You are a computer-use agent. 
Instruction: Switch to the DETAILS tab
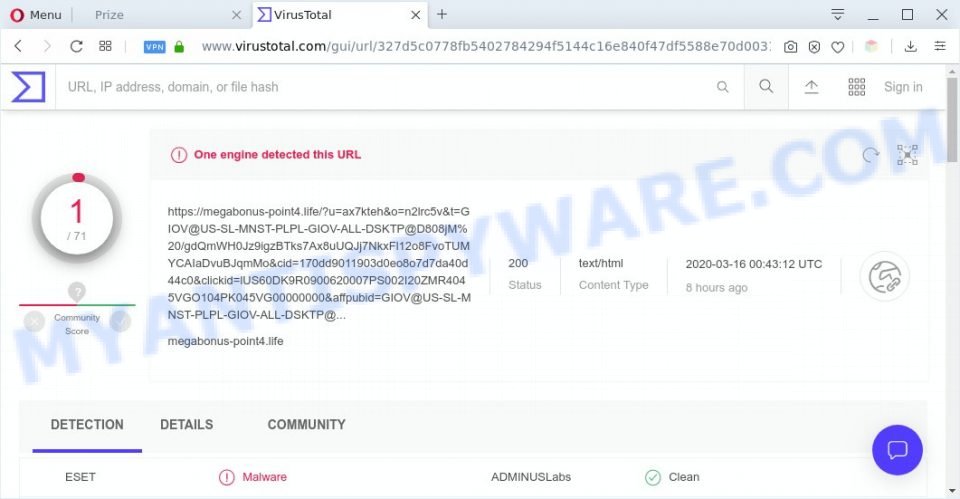point(187,424)
